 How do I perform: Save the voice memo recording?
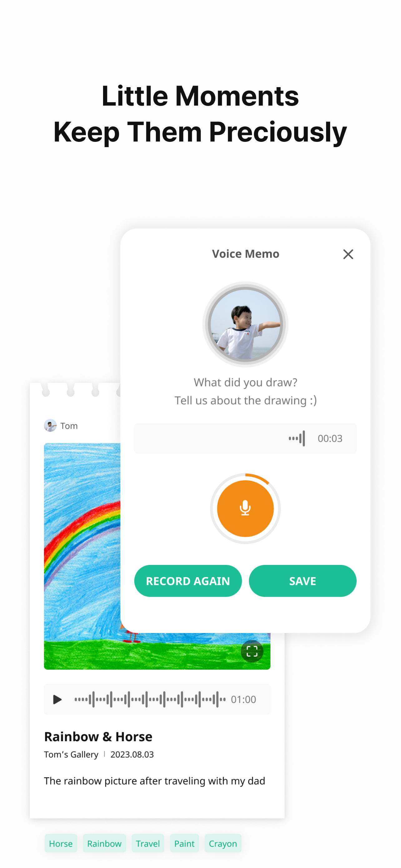click(x=302, y=581)
